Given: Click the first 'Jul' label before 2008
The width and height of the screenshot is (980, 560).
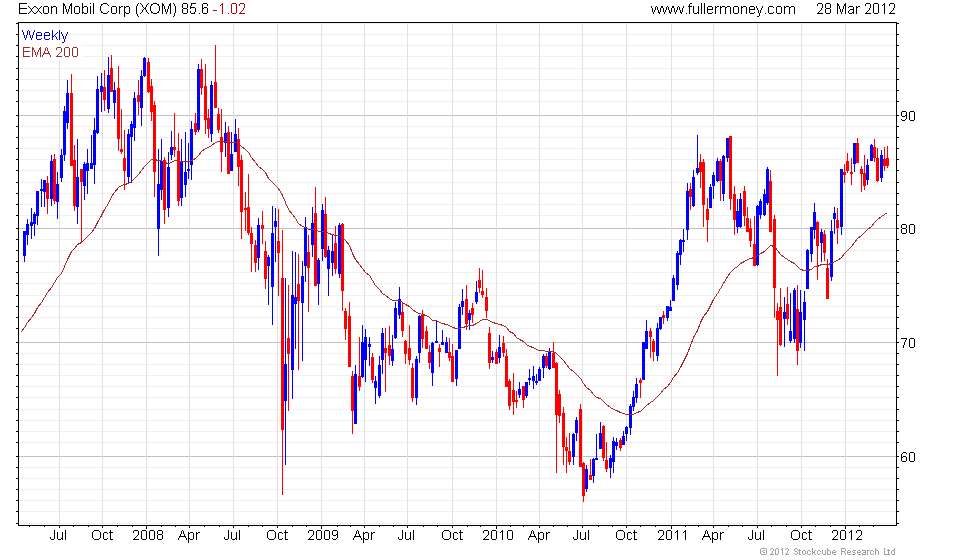Looking at the screenshot, I should (58, 536).
